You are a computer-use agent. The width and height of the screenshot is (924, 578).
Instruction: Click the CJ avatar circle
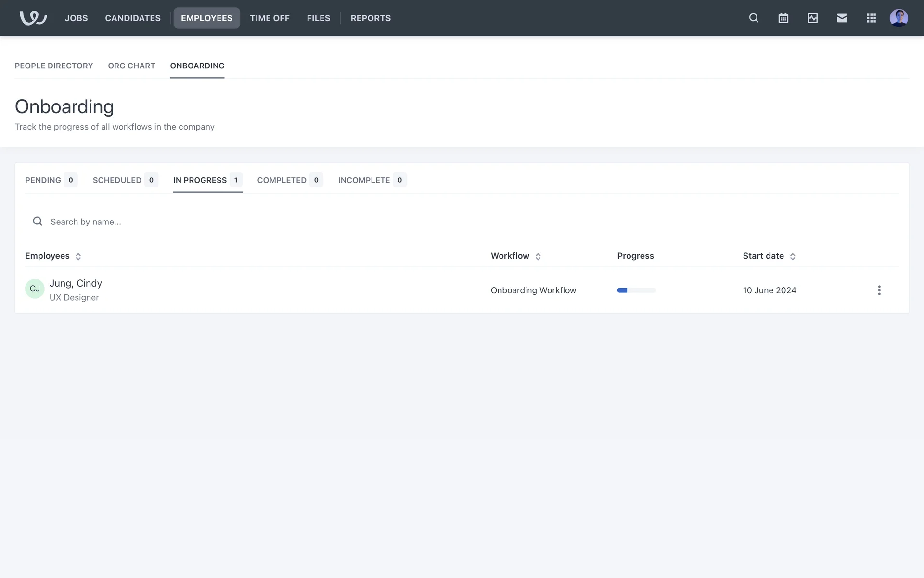coord(35,289)
